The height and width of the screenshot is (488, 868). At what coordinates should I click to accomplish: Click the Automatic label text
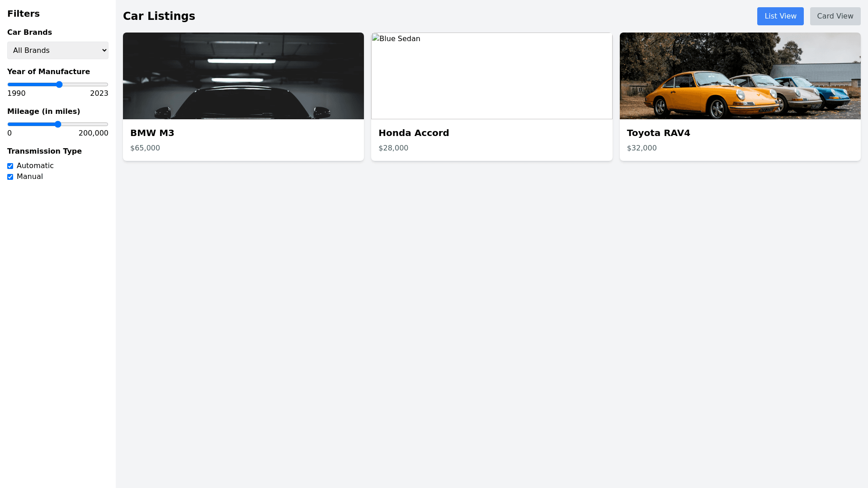tap(35, 166)
